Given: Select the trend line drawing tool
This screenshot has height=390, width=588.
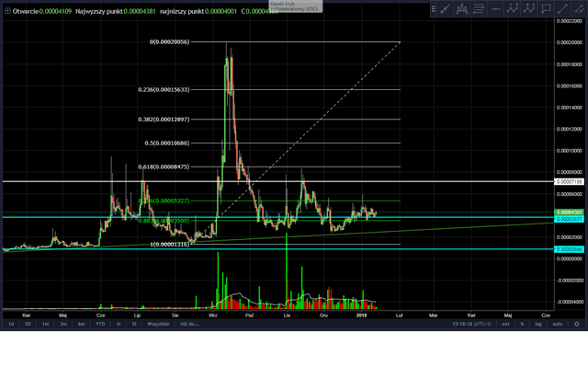Looking at the screenshot, I should point(445,8).
